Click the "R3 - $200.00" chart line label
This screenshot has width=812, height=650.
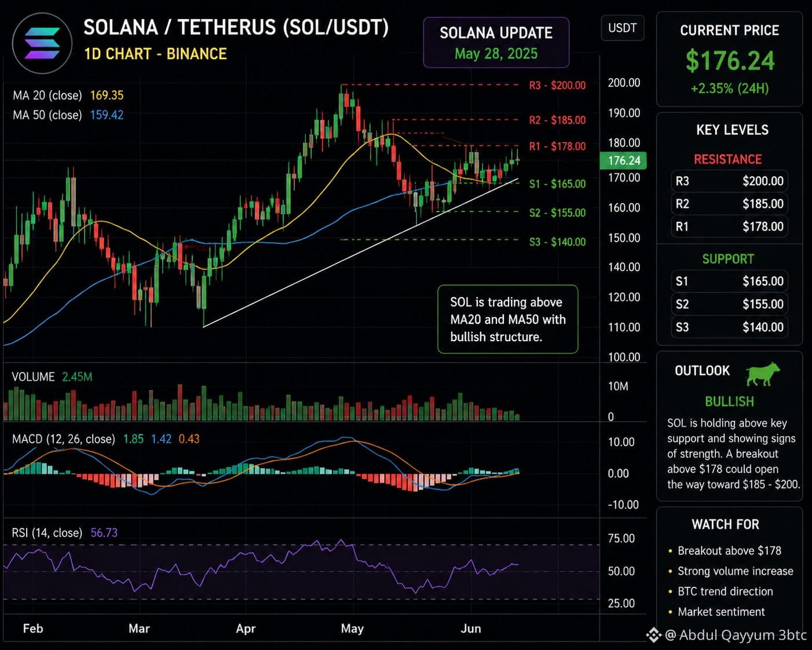[557, 85]
